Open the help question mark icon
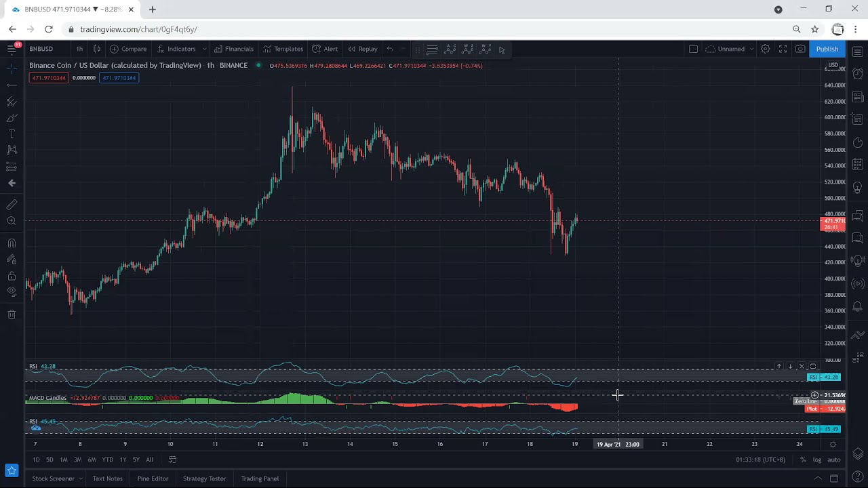 click(x=858, y=477)
